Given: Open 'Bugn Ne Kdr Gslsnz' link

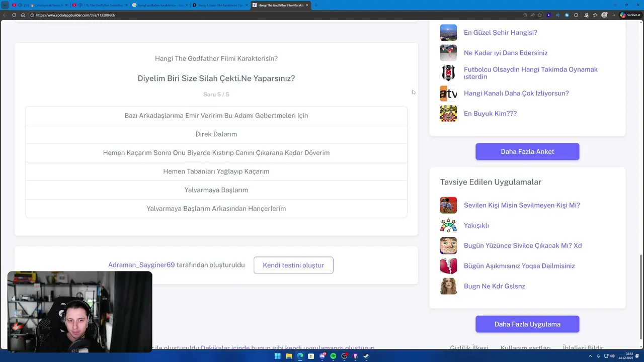Looking at the screenshot, I should (495, 286).
